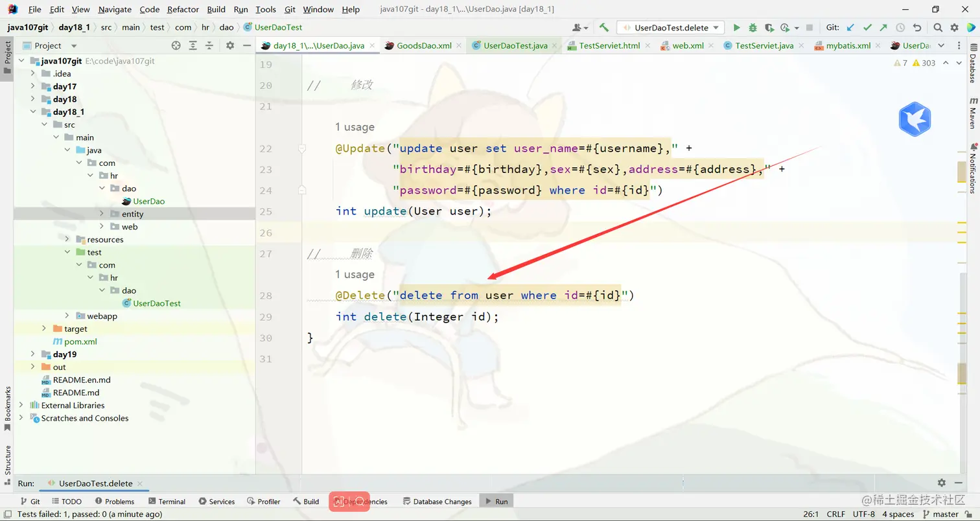Hide the Run tool window with minus icon
980x521 pixels.
tap(959, 483)
